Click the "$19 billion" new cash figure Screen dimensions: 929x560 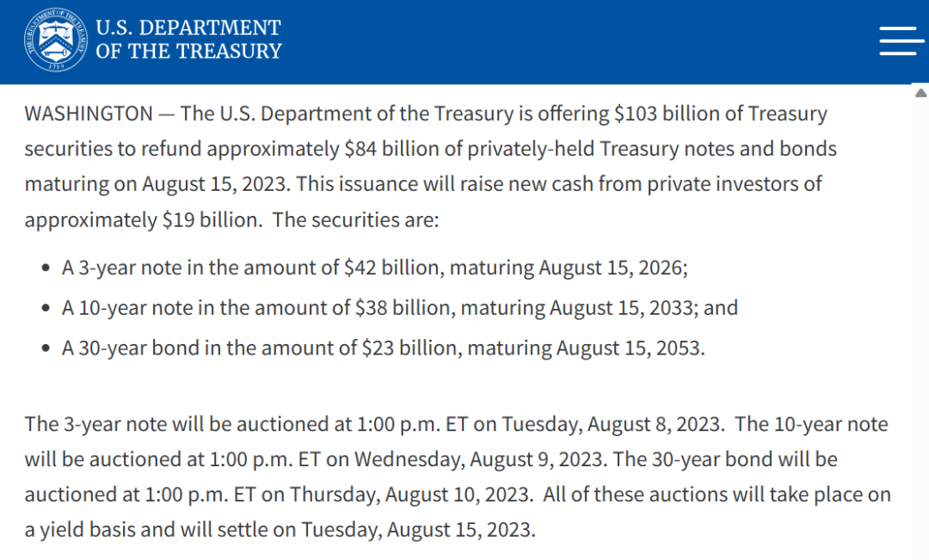(210, 219)
